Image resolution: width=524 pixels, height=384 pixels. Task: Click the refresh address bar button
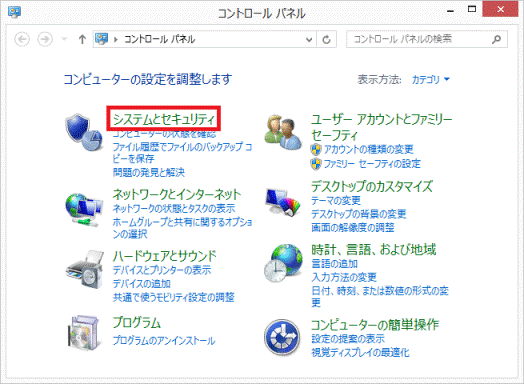coord(326,39)
